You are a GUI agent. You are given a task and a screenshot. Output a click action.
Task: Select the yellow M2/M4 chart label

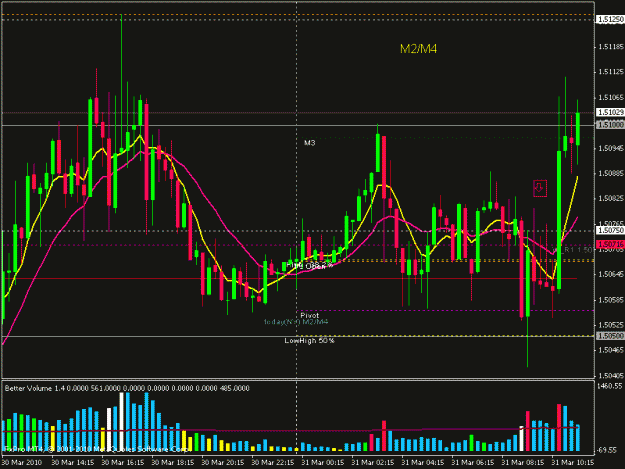click(418, 49)
